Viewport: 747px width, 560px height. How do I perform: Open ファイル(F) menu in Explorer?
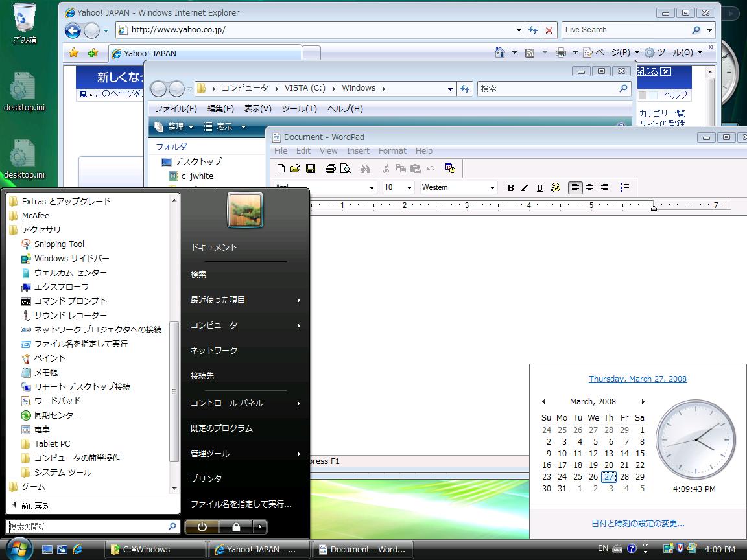[x=176, y=109]
